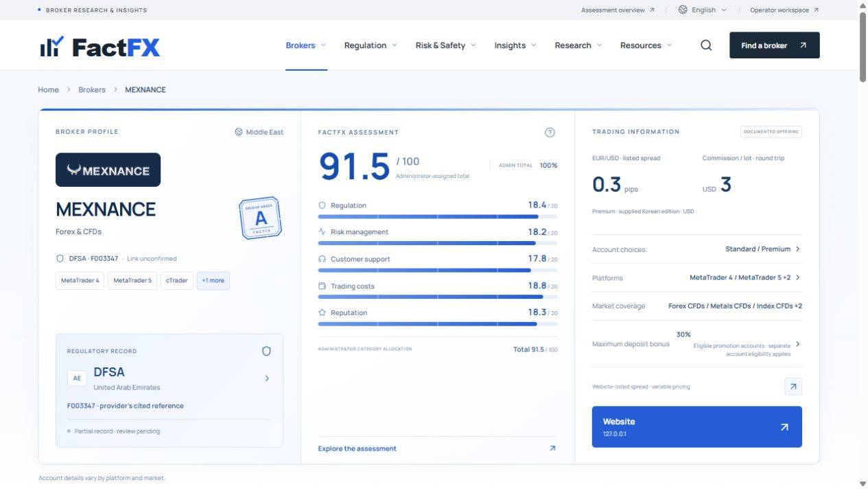Click the Regulation shield icon in assessment
The height and width of the screenshot is (489, 868).
click(x=322, y=205)
